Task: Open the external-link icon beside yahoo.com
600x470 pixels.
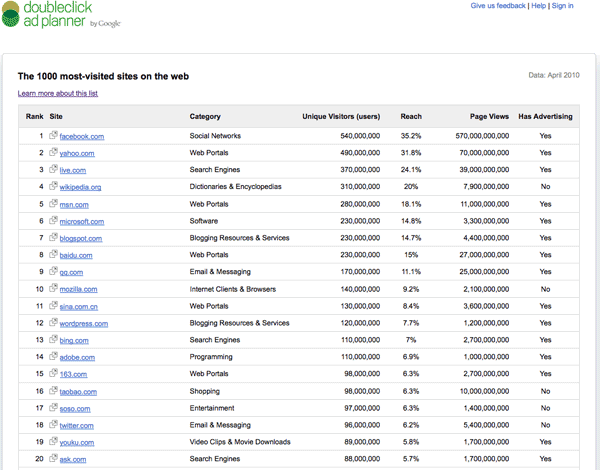Action: 53,152
